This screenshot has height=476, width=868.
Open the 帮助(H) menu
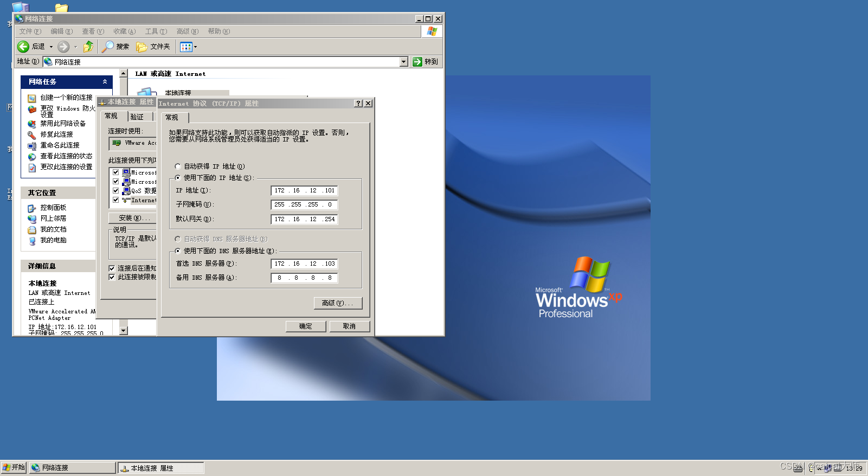[x=219, y=31]
